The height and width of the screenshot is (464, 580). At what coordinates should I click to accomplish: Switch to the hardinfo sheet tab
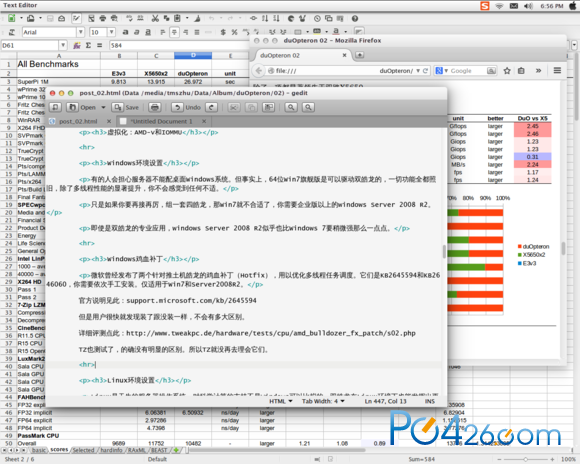[111, 450]
